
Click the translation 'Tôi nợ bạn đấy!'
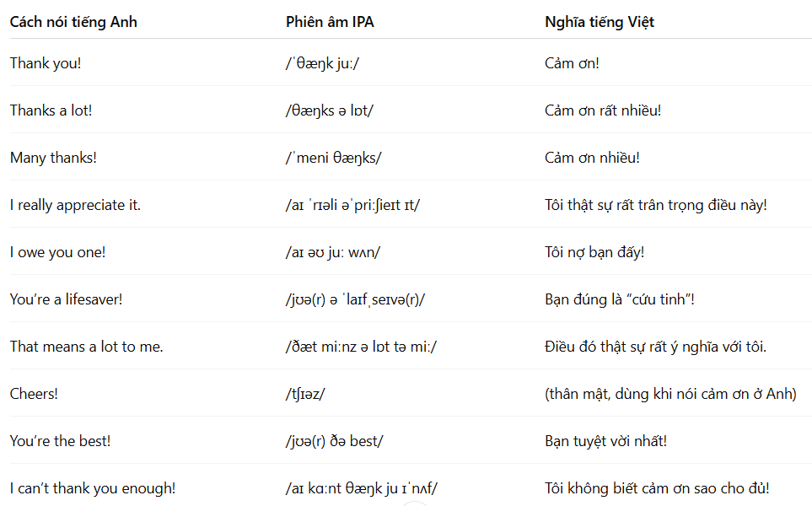click(594, 252)
